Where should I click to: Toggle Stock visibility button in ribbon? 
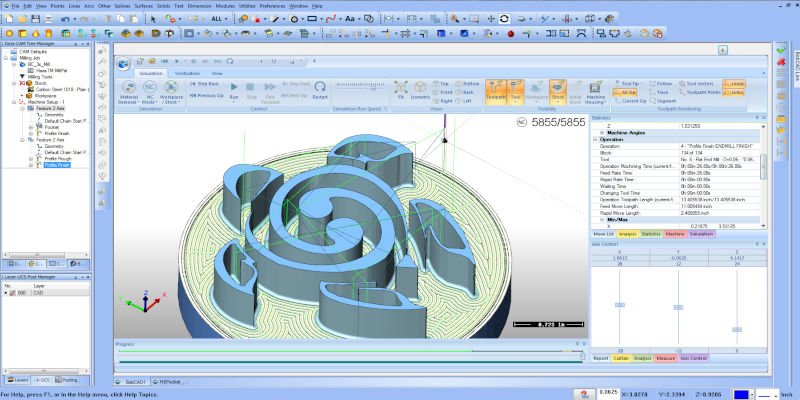(x=558, y=92)
